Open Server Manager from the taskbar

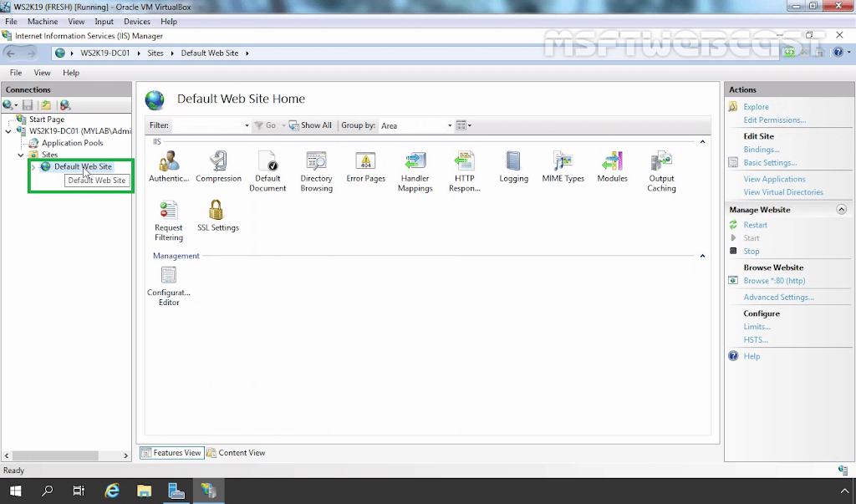(176, 491)
